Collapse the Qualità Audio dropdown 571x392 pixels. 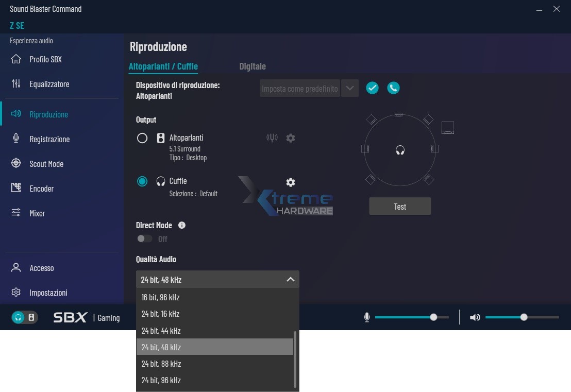coord(290,279)
